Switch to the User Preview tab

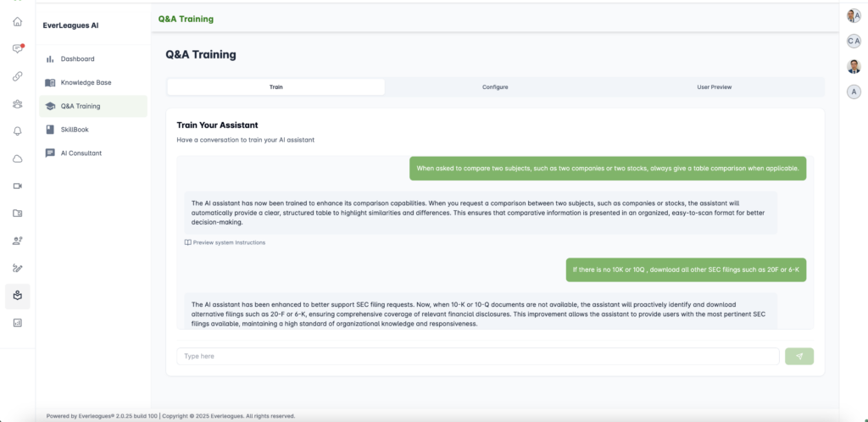(x=714, y=86)
